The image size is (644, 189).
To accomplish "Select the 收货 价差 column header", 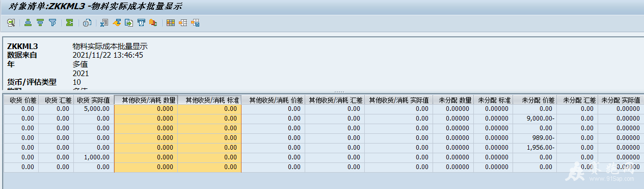I will coord(21,100).
